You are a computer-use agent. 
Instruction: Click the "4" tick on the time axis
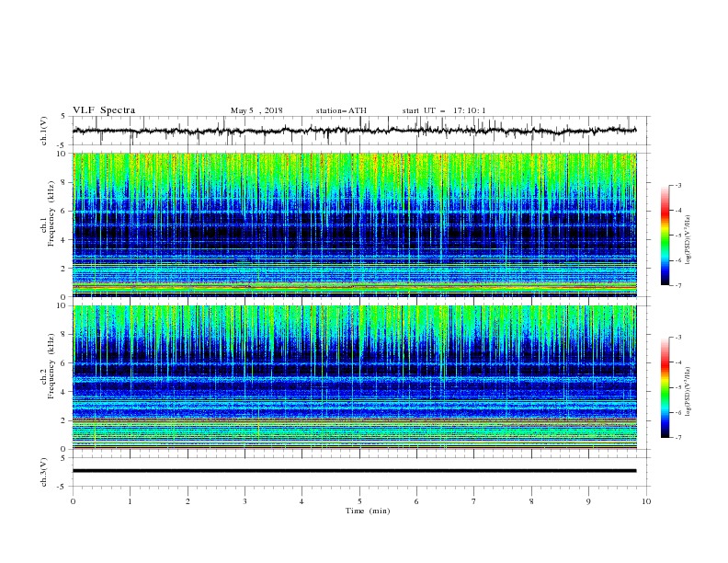tap(301, 501)
